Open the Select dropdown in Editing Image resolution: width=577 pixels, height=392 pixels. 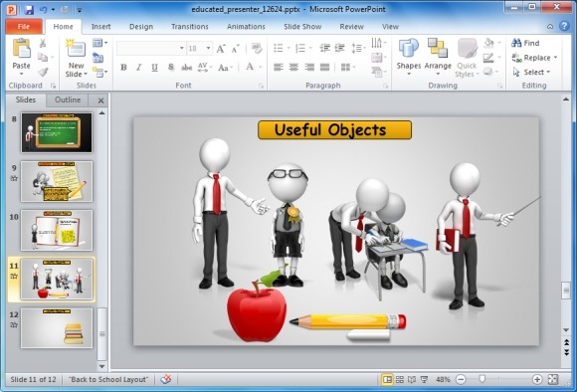click(x=532, y=73)
